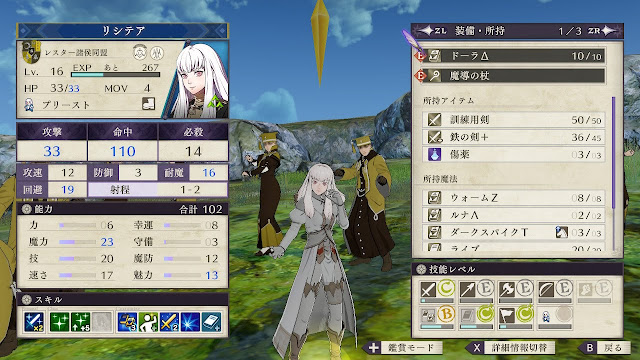Viewport: 640px width, 360px height.
Task: Select the authority flag skill icon
Action: 507,315
